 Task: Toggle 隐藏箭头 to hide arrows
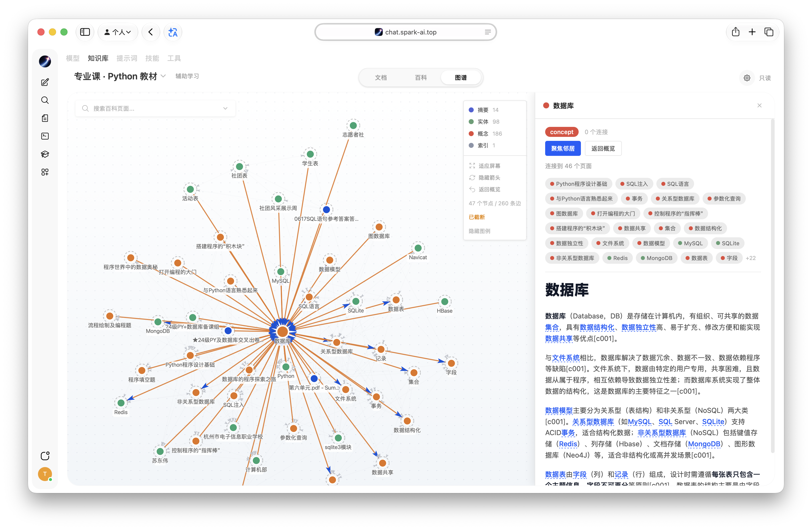[485, 178]
